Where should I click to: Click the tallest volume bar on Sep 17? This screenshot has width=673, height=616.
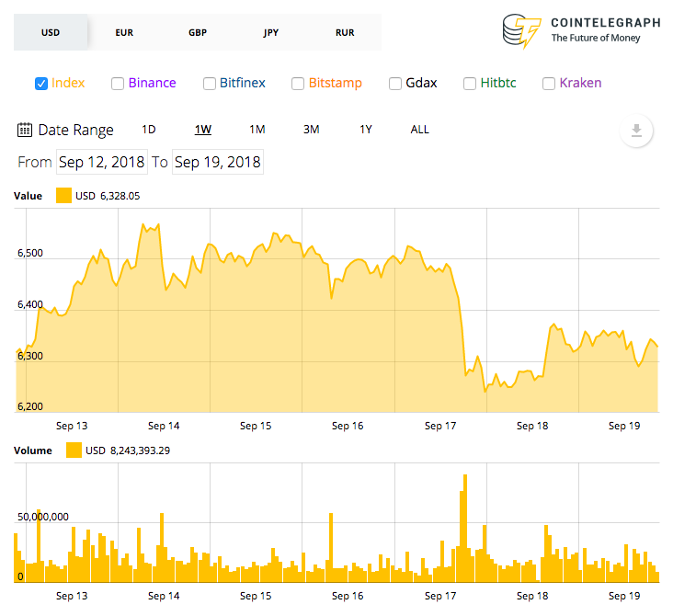465,528
